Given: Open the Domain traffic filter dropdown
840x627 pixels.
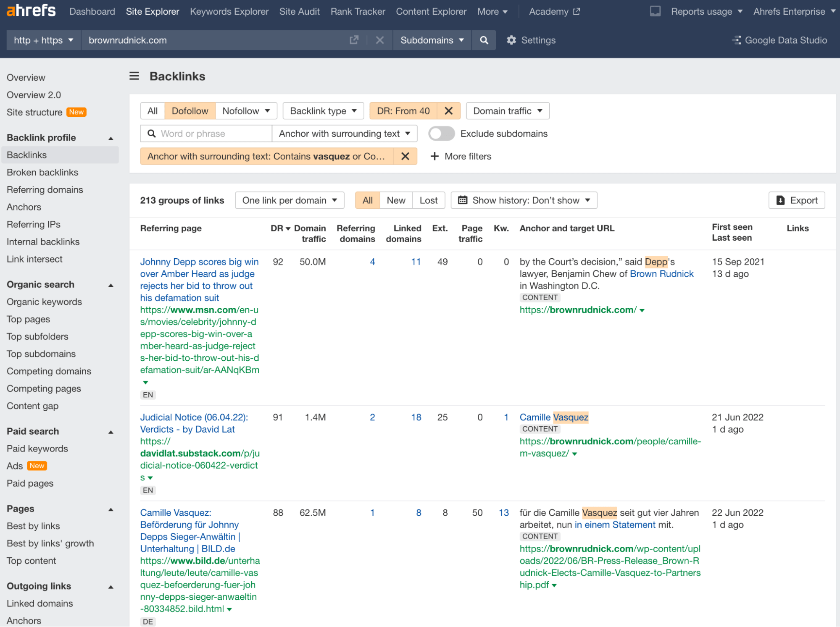Looking at the screenshot, I should [x=507, y=110].
